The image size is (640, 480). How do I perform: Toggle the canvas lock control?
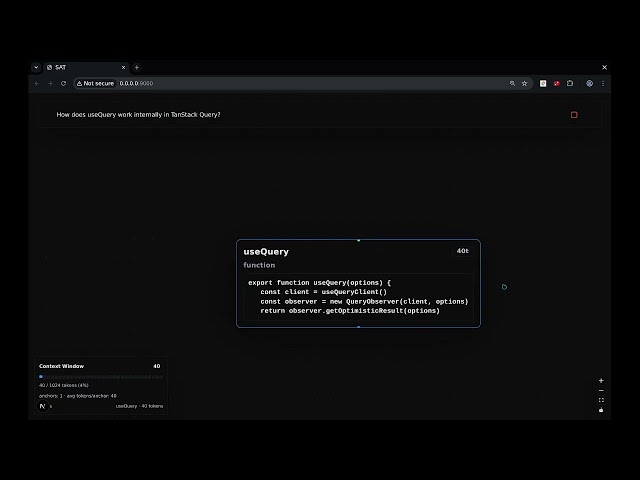pyautogui.click(x=601, y=410)
